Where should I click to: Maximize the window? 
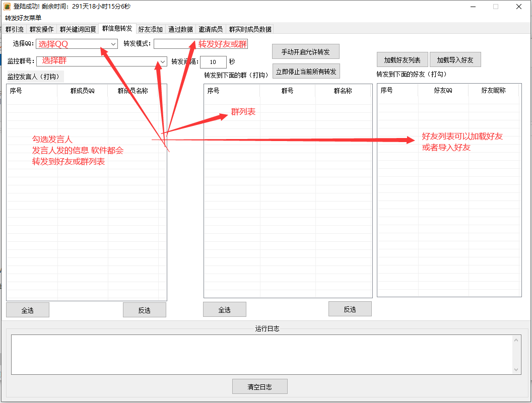pyautogui.click(x=496, y=7)
